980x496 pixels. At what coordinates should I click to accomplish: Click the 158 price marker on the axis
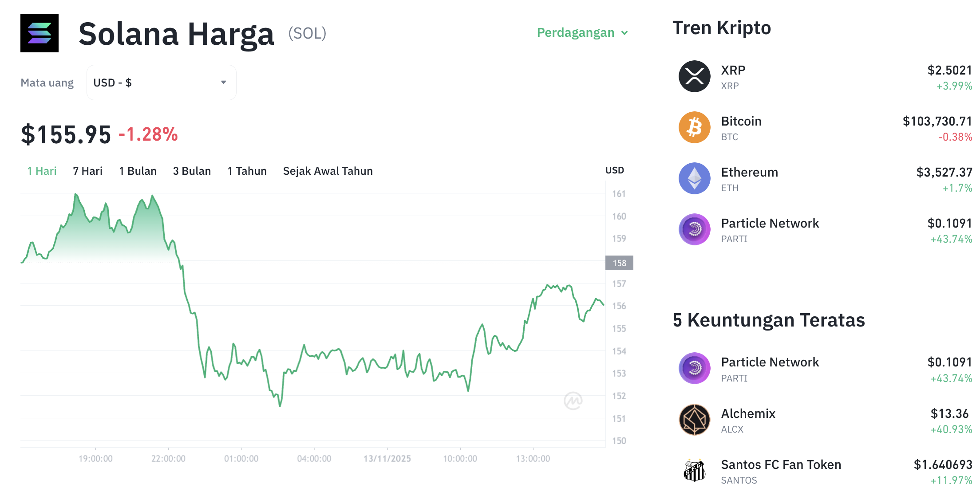[620, 263]
